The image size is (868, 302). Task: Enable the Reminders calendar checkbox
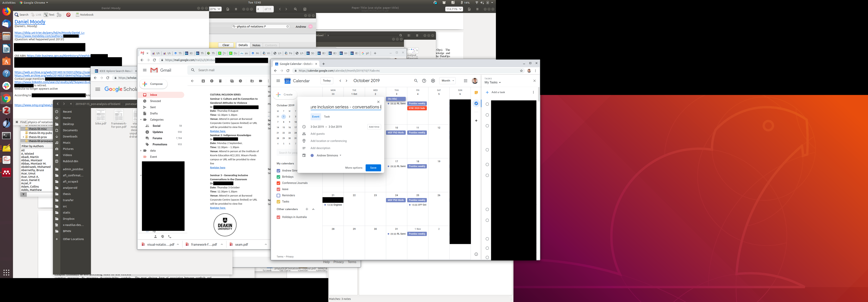click(x=278, y=195)
